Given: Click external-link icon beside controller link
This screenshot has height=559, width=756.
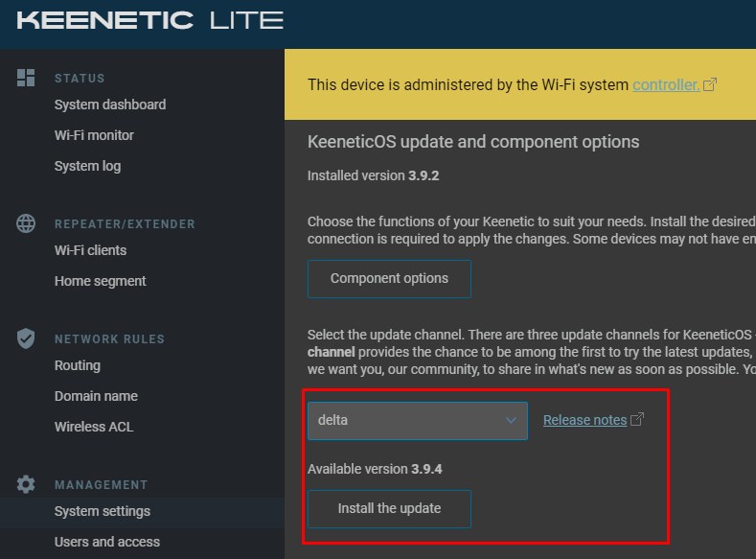Looking at the screenshot, I should point(710,85).
